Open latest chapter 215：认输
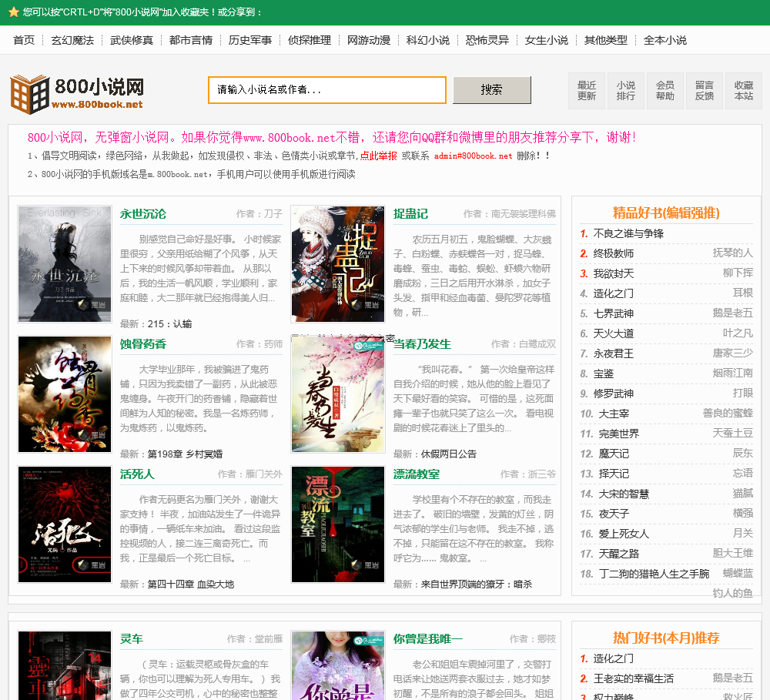This screenshot has width=770, height=700. pyautogui.click(x=169, y=323)
